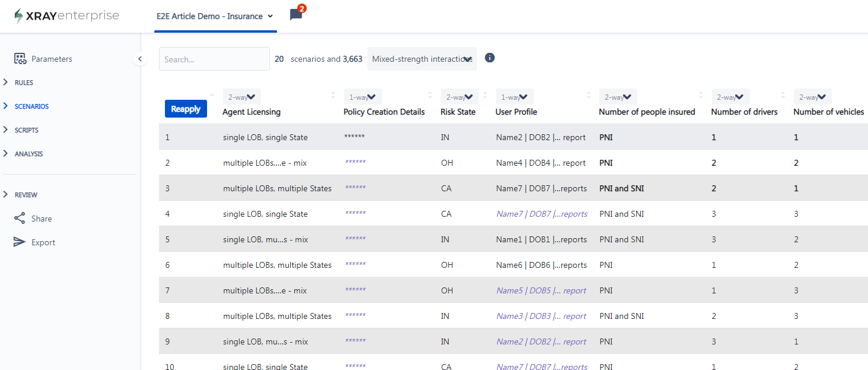This screenshot has height=370, width=868.
Task: Click '3,663' interactions count
Action: (x=352, y=59)
